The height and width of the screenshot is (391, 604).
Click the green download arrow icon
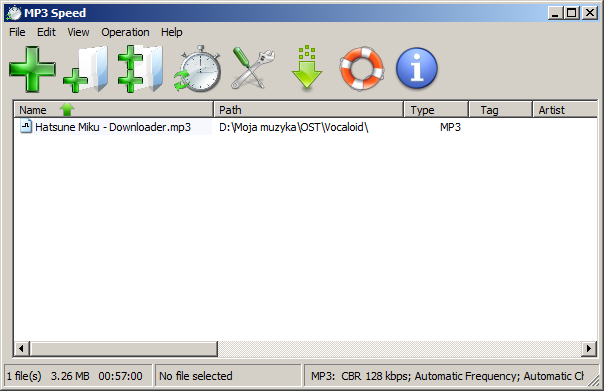[307, 68]
